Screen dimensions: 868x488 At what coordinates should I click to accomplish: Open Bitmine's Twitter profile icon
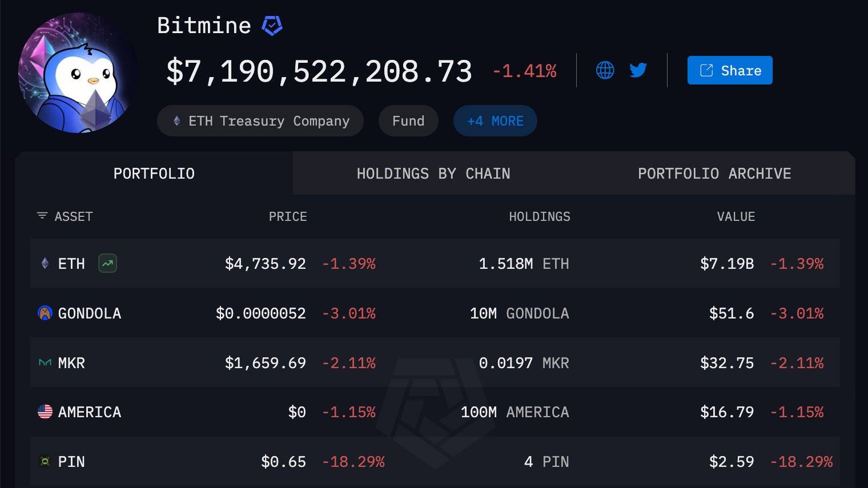pyautogui.click(x=638, y=70)
